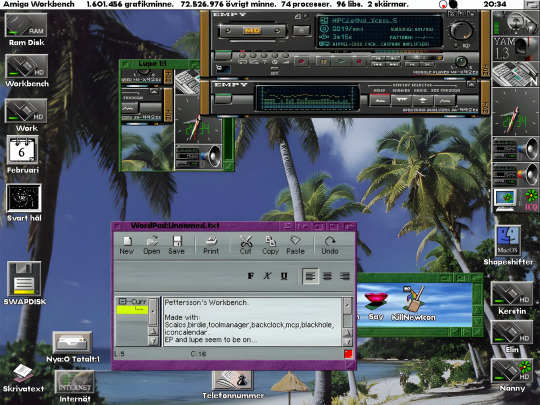Image resolution: width=540 pixels, height=405 pixels.
Task: Turn the large player volume knob
Action: (460, 30)
